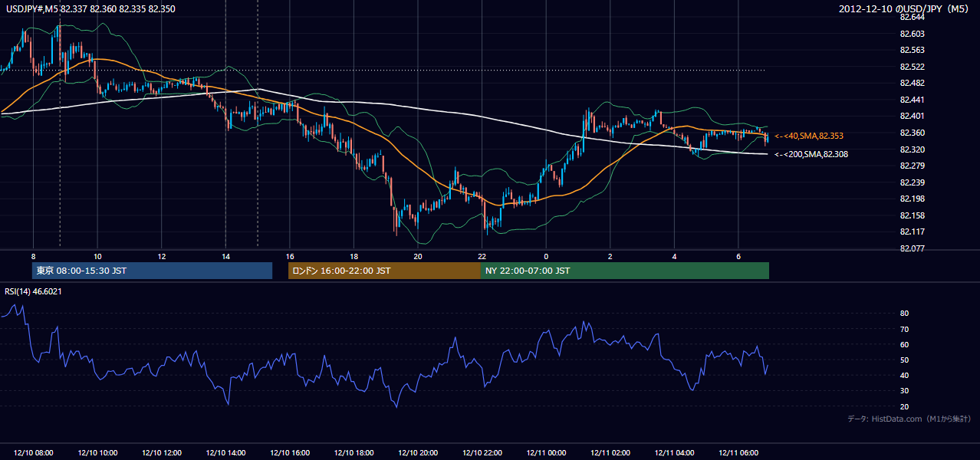This screenshot has height=460, width=980.
Task: Click the 2012-12-10 USD/JPY (M5) chart title
Action: pyautogui.click(x=904, y=8)
